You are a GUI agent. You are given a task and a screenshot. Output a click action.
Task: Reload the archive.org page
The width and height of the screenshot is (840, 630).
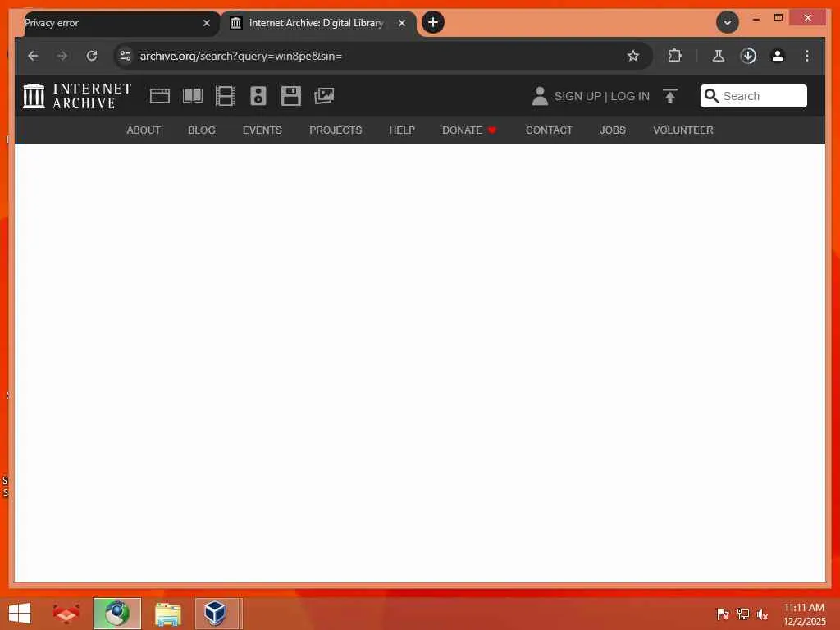(92, 56)
